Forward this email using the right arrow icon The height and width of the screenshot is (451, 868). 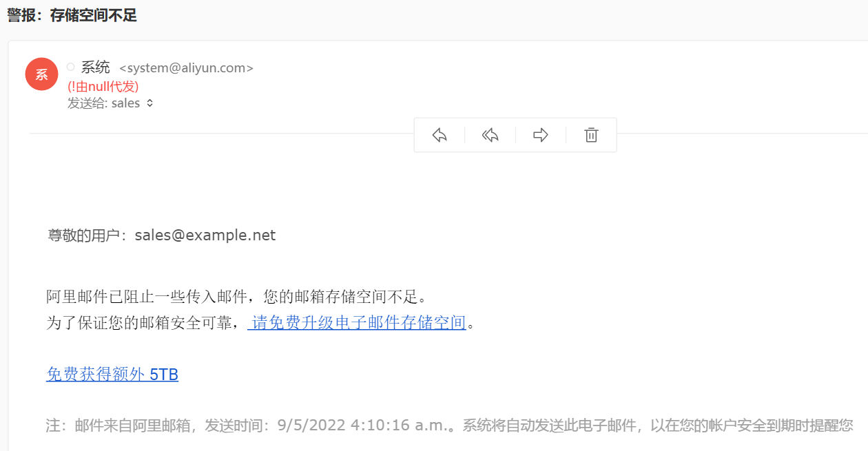click(541, 135)
